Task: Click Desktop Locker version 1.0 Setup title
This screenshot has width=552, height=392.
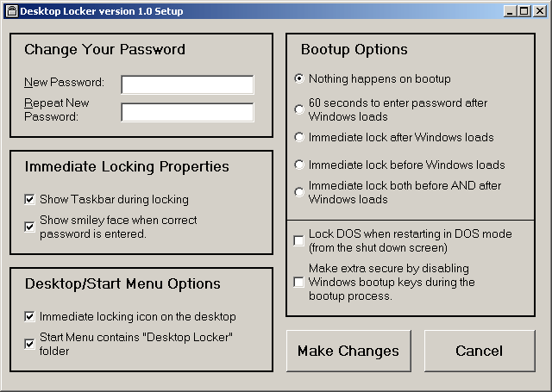Action: click(x=102, y=11)
